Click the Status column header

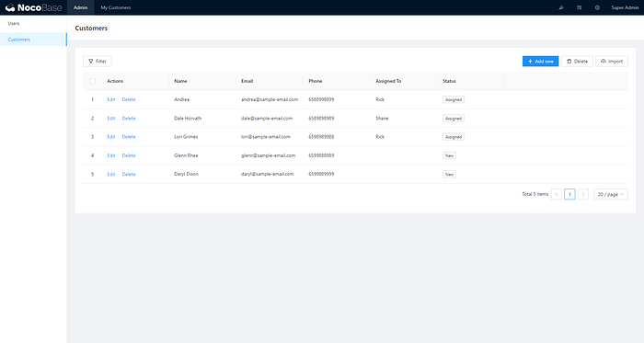(x=449, y=81)
